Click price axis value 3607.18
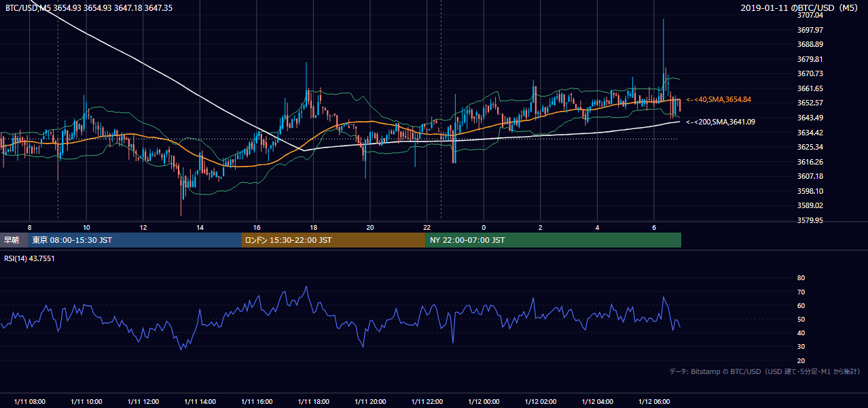 coord(810,176)
